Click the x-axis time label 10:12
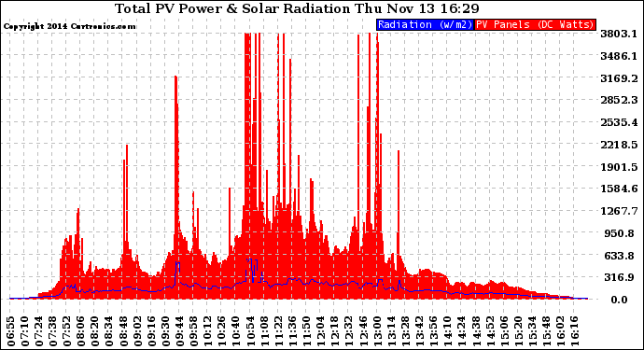 point(208,332)
